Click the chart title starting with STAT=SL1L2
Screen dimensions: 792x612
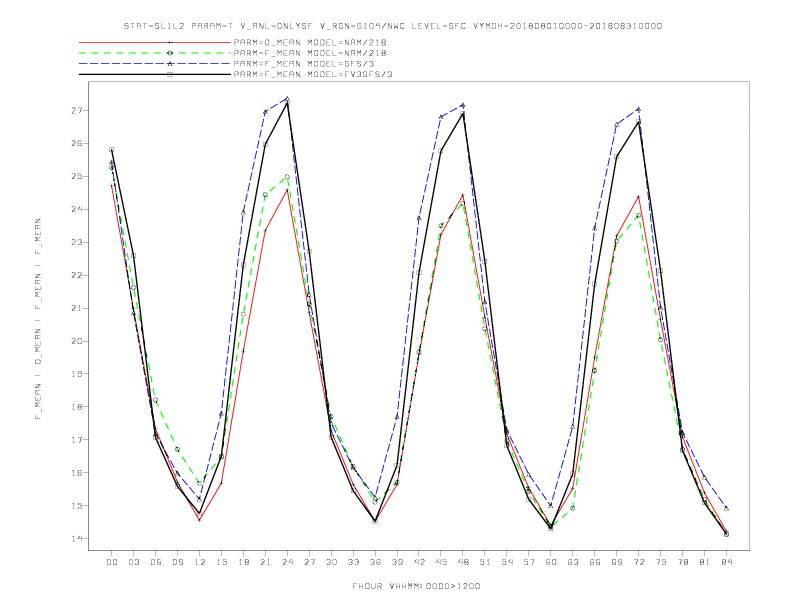392,26
